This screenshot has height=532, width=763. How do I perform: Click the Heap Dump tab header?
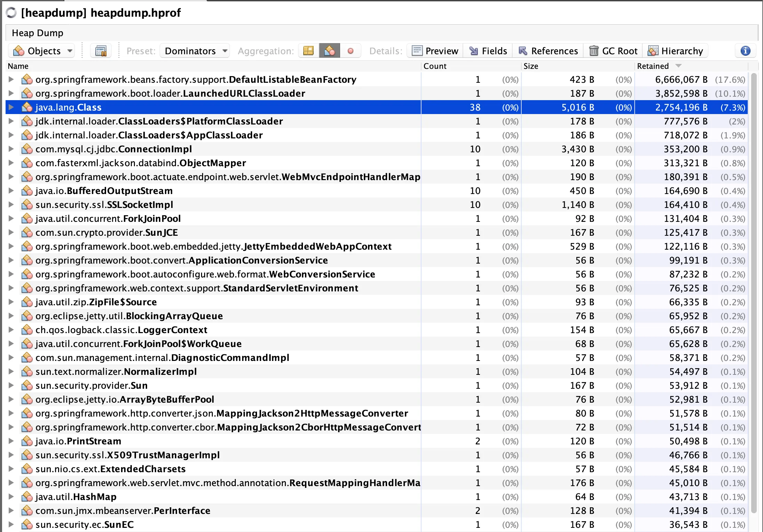coord(38,33)
